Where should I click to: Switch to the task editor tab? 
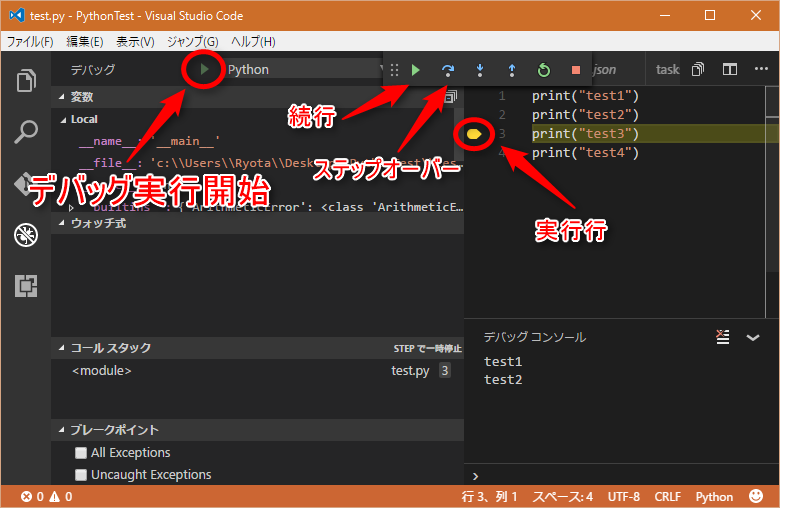(667, 70)
